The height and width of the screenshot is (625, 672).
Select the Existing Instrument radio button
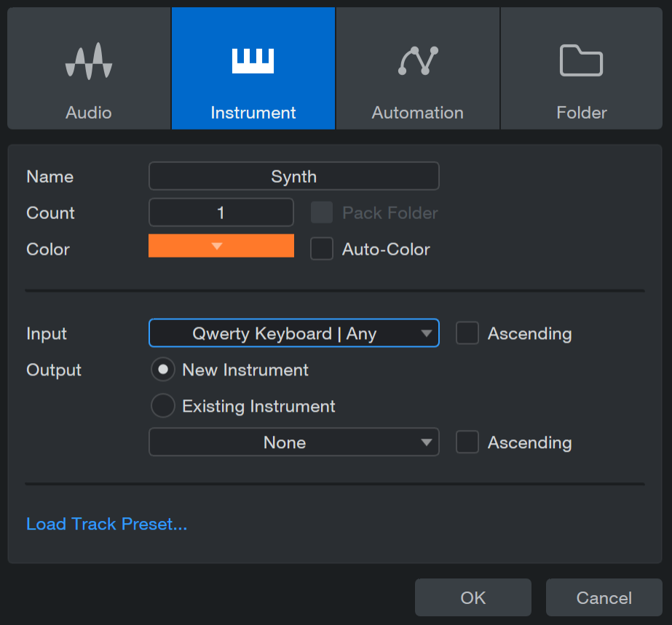click(163, 406)
